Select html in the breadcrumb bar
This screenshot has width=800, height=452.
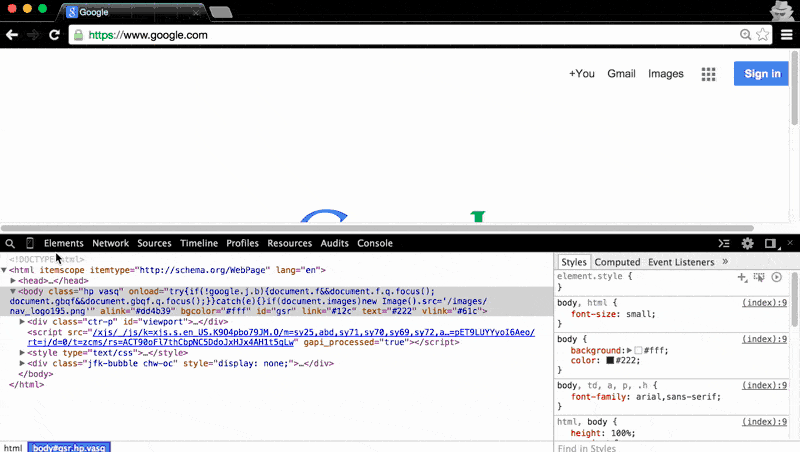tap(13, 448)
